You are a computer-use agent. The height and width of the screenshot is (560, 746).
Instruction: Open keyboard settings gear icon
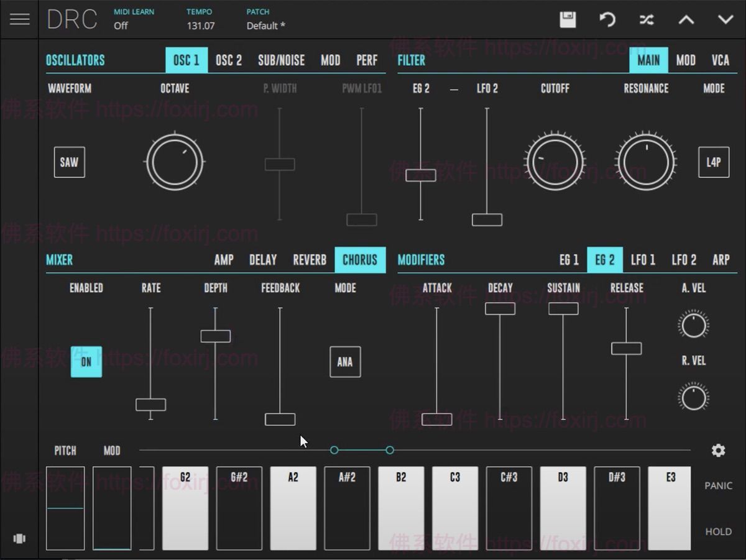click(718, 451)
